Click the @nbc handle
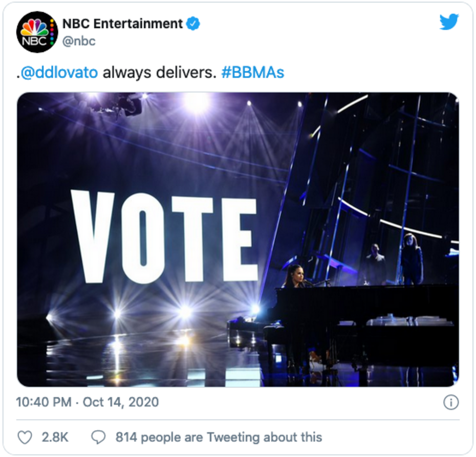476x457 pixels. [x=79, y=41]
